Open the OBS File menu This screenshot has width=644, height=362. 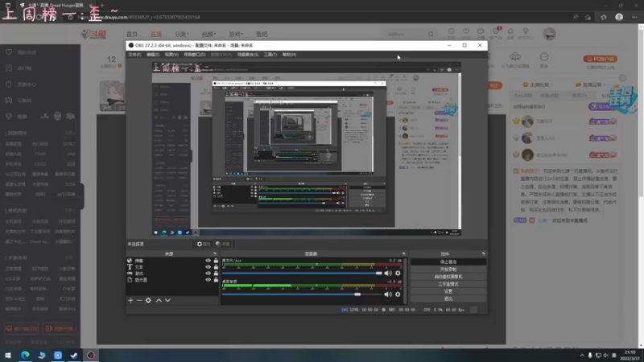(x=134, y=55)
